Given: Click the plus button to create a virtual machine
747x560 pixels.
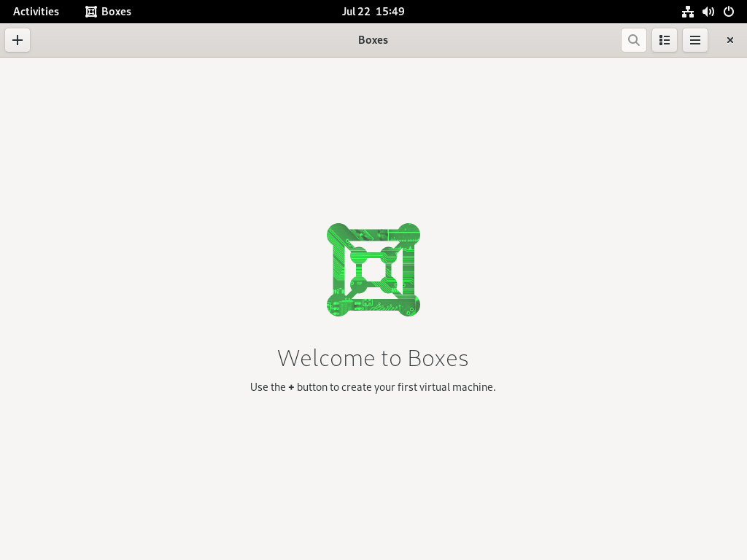Looking at the screenshot, I should (x=18, y=40).
